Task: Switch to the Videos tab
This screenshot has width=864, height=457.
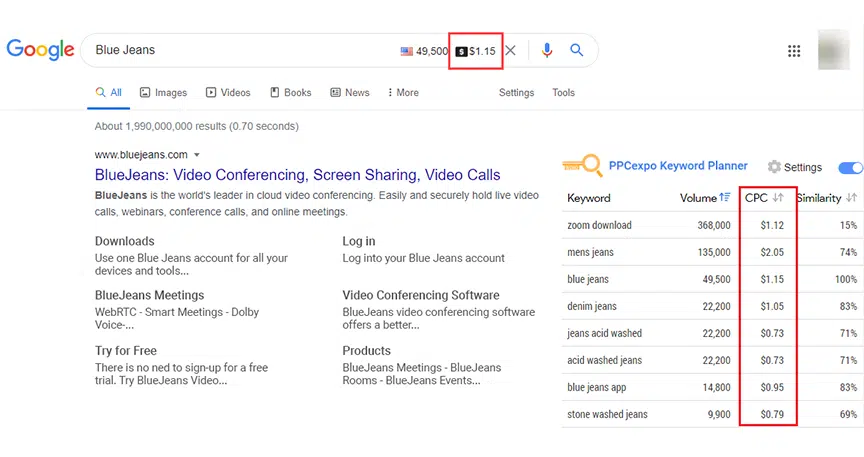Action: 228,93
